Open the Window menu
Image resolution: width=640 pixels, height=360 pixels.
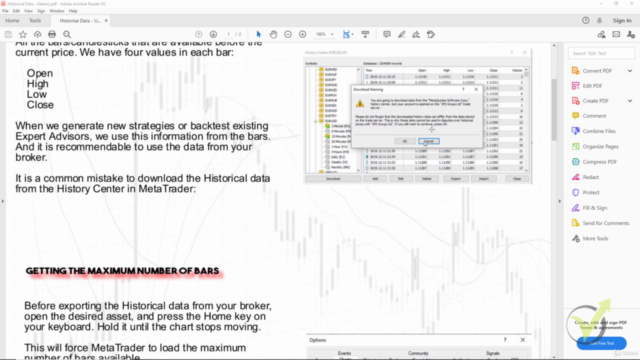[57, 11]
